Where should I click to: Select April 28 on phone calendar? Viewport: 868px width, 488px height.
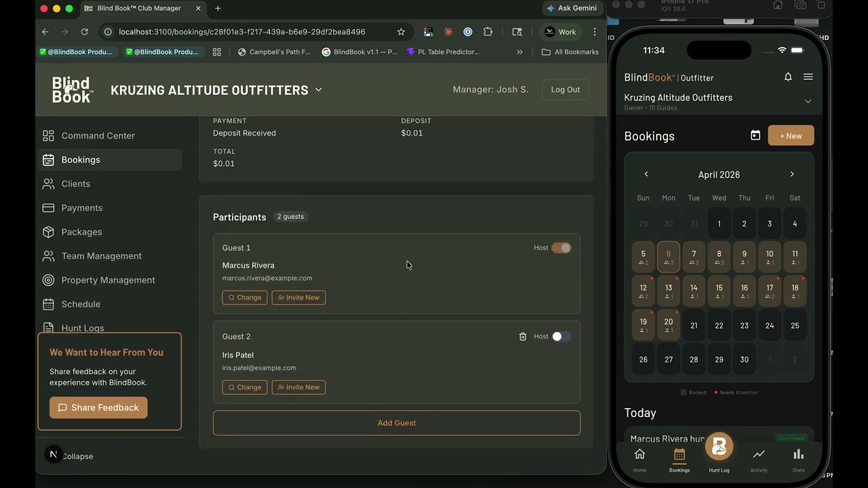[x=694, y=359]
